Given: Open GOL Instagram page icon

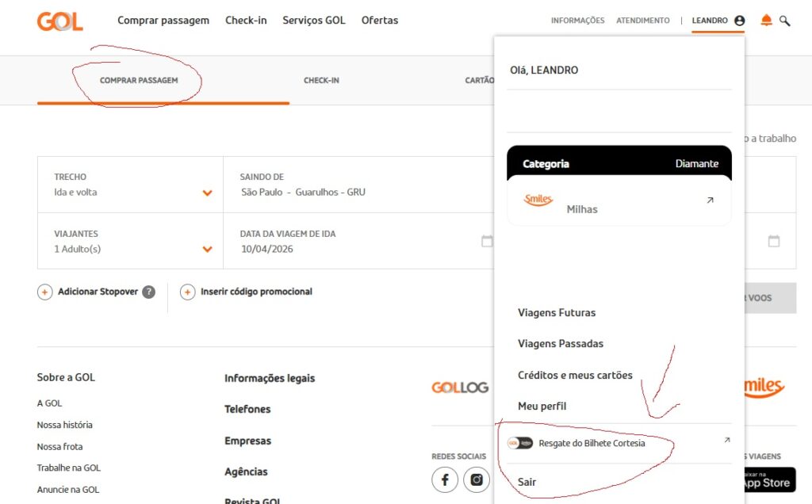Looking at the screenshot, I should pyautogui.click(x=477, y=479).
